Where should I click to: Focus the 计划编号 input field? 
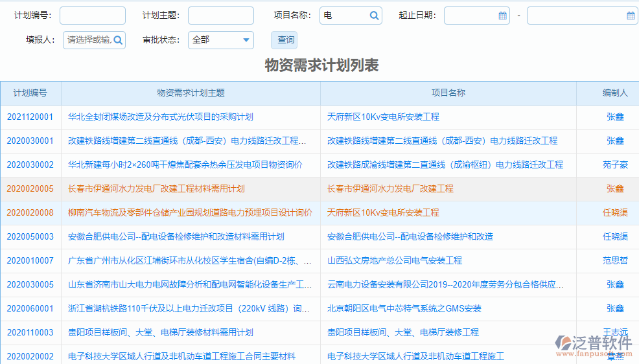point(92,16)
